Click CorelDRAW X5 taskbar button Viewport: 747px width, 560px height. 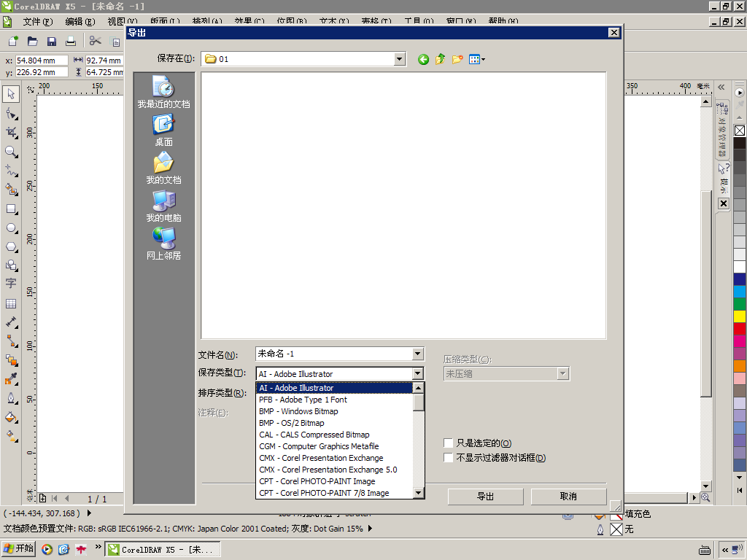point(162,550)
